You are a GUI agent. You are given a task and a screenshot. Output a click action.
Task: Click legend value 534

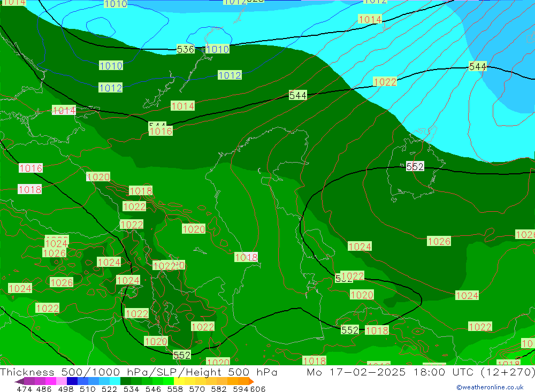pyautogui.click(x=131, y=389)
